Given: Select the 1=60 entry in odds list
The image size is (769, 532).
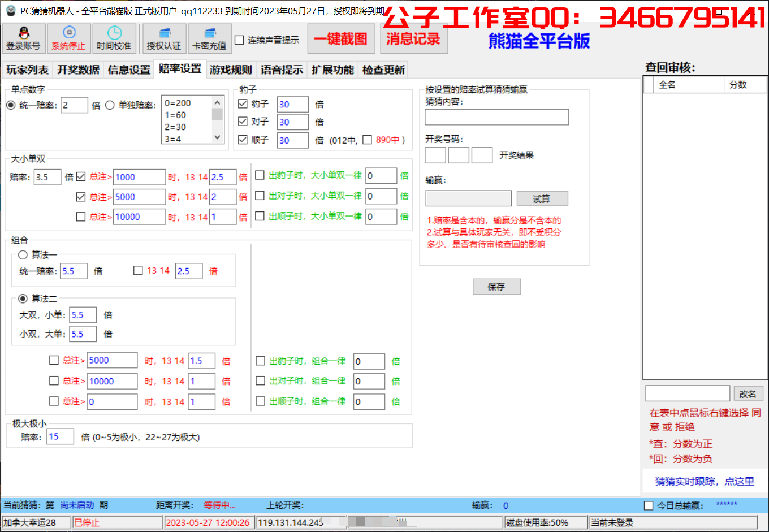Looking at the screenshot, I should tap(175, 115).
